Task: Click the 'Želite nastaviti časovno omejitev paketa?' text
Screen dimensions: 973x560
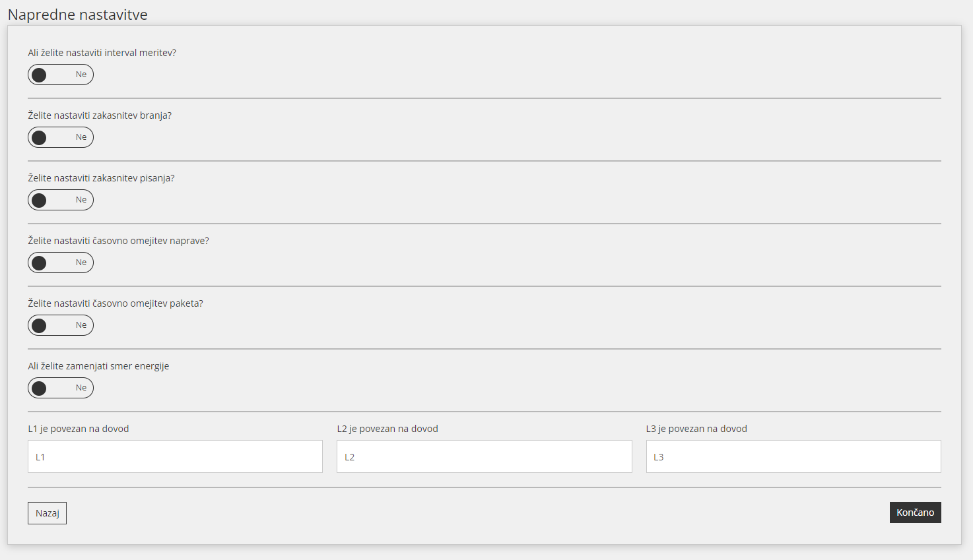Action: 116,303
